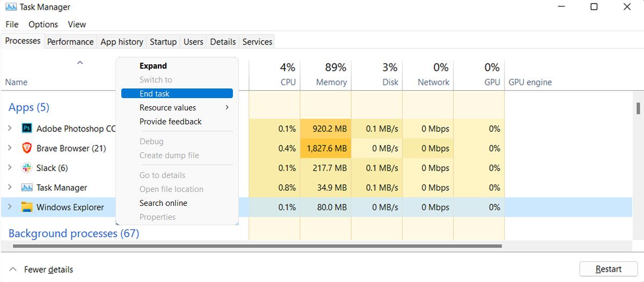Sort processes by Memory column

[331, 82]
